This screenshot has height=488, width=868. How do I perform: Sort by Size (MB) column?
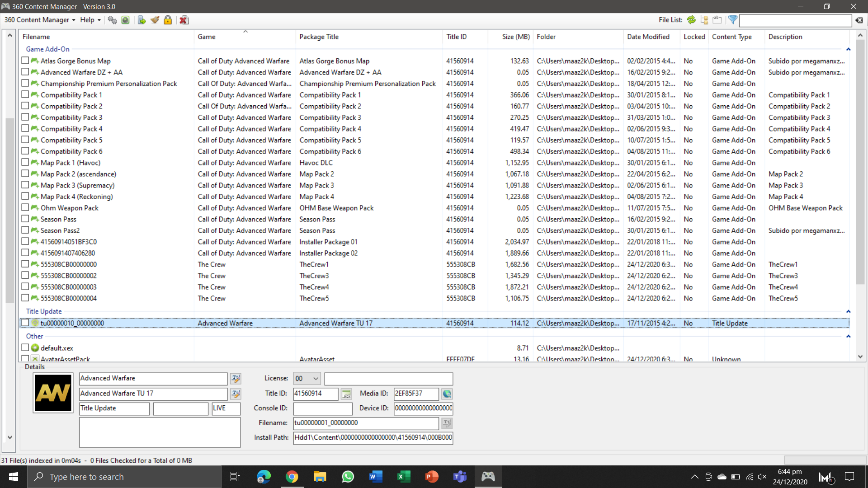tap(510, 37)
